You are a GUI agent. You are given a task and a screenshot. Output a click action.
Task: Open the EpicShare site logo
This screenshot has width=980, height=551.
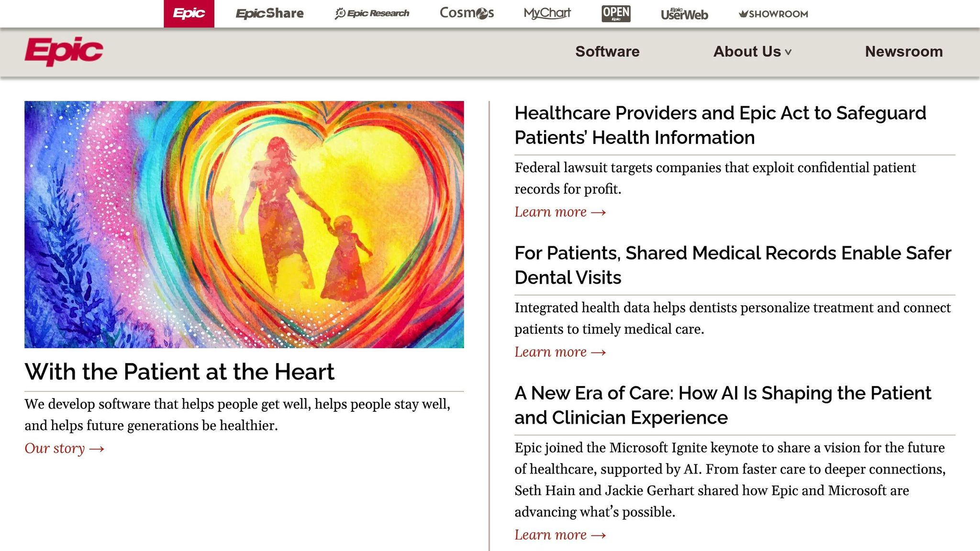pos(269,13)
